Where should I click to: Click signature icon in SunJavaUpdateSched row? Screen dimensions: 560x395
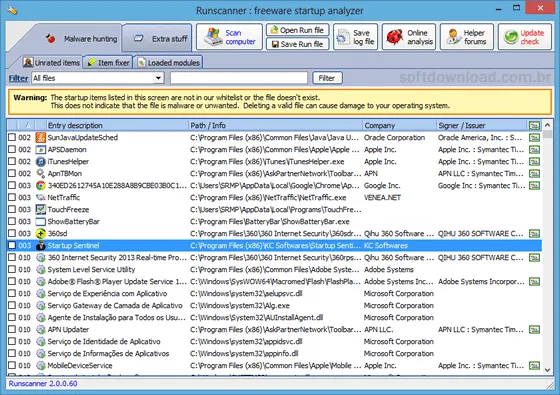tap(534, 138)
